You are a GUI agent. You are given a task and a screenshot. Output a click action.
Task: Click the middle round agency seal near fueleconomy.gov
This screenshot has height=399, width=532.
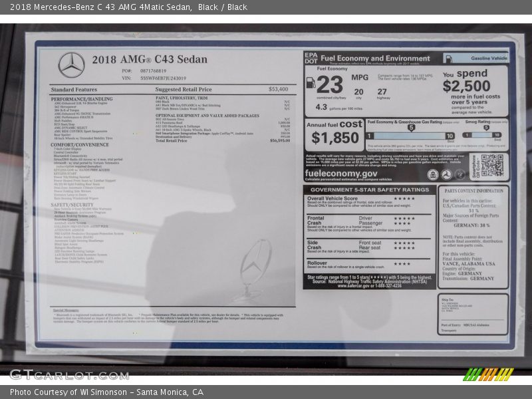tap(446, 174)
